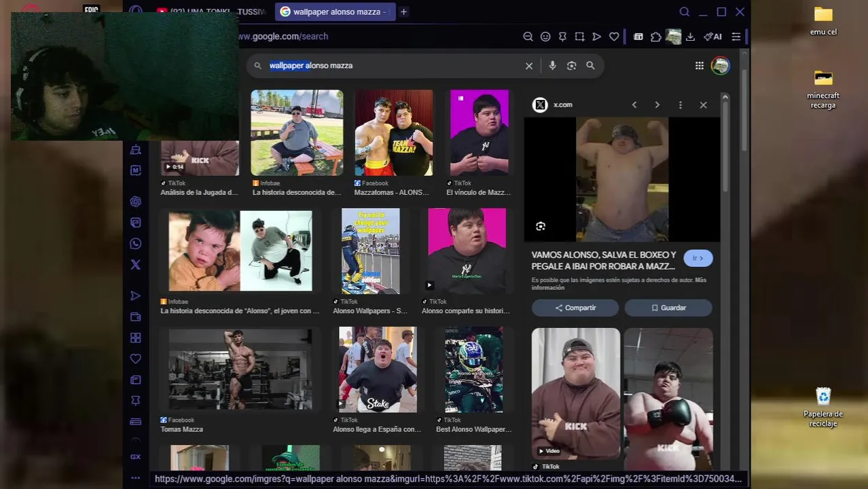This screenshot has height=489, width=868.
Task: Open Infobae picnic-table image result
Action: point(297,133)
